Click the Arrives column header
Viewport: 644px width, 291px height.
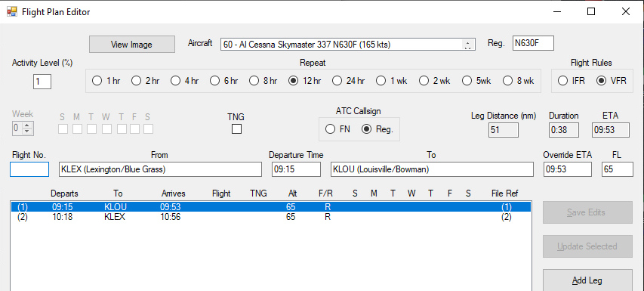click(174, 193)
